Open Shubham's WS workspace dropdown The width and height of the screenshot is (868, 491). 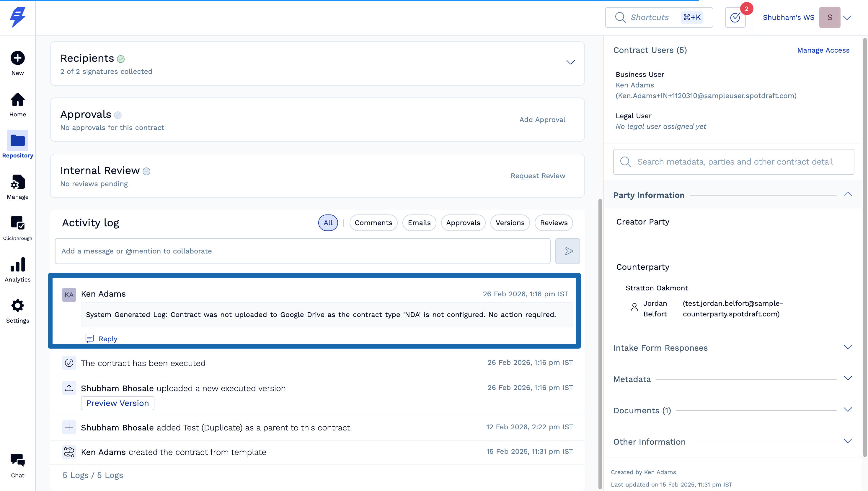click(847, 17)
